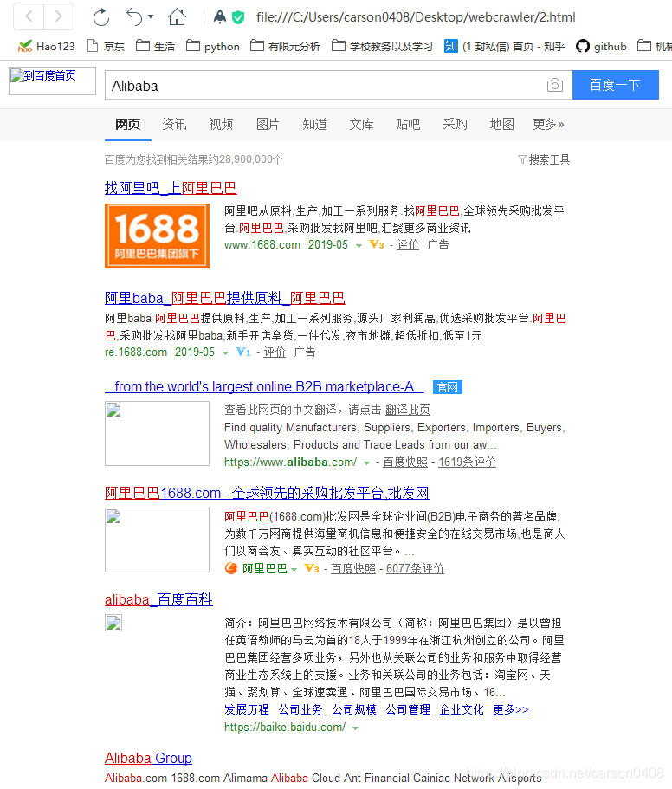Click the undo close-tab arrow icon
Viewport: 672px width, 789px height.
tap(134, 17)
